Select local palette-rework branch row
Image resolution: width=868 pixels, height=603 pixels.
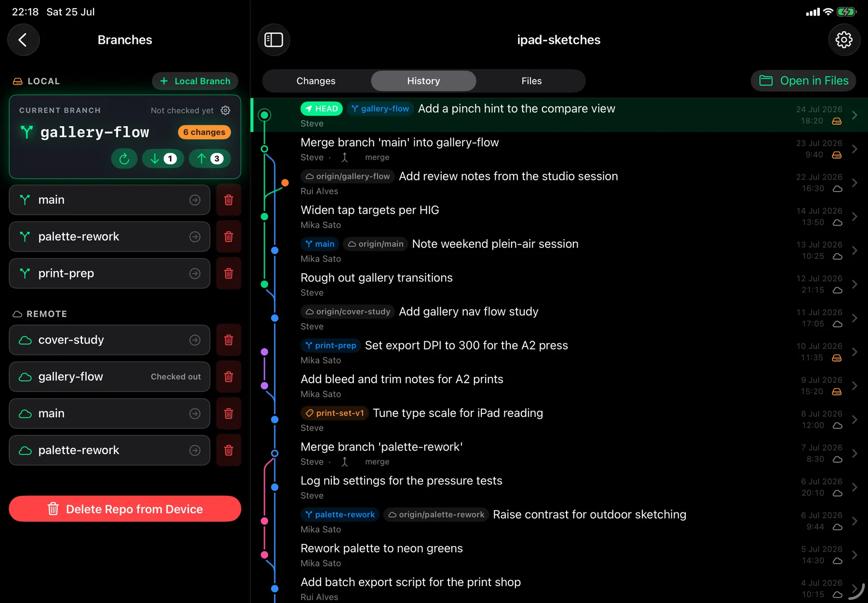tap(109, 237)
